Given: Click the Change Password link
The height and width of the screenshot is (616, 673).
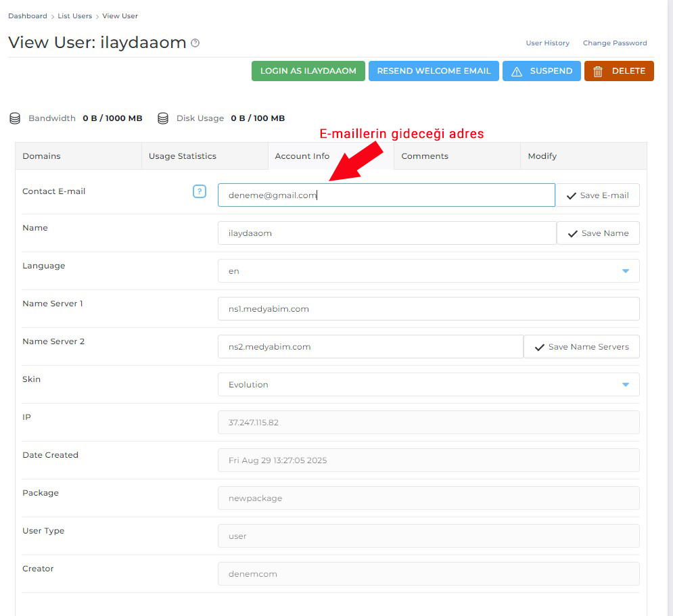Looking at the screenshot, I should [615, 43].
